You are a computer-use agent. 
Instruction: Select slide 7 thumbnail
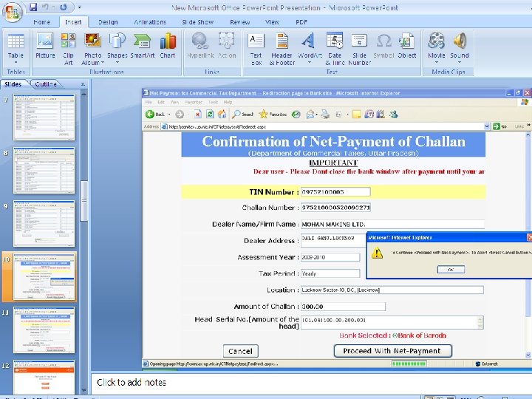44,117
